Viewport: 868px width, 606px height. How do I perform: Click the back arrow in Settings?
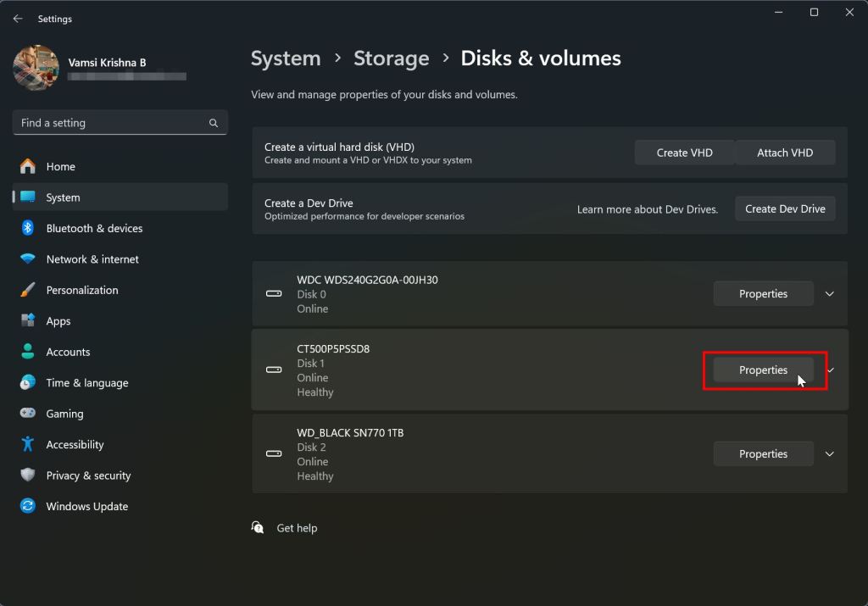18,19
